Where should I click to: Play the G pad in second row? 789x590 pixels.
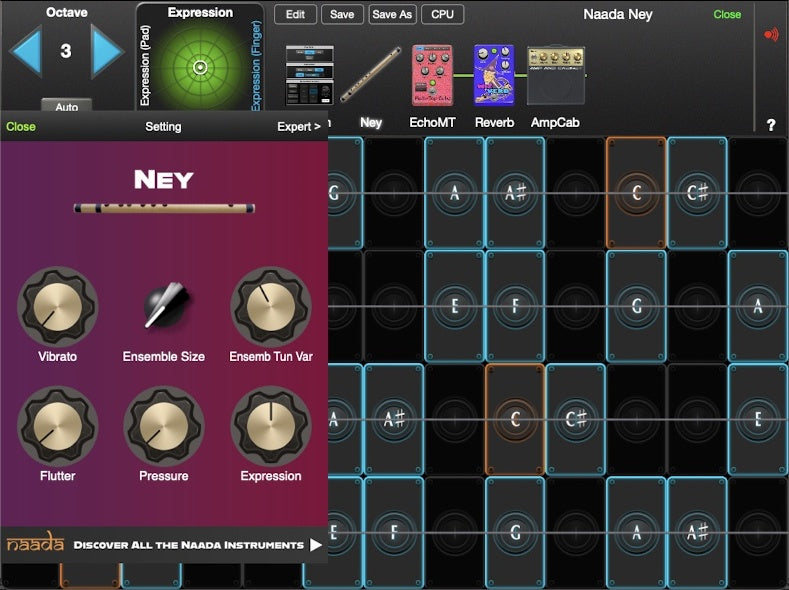637,306
